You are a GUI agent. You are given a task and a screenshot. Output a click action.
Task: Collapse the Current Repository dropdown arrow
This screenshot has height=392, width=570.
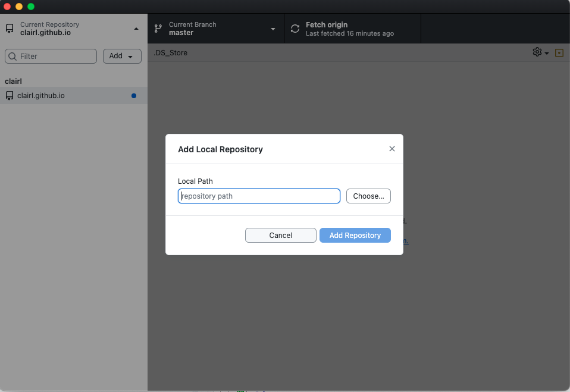coord(136,29)
